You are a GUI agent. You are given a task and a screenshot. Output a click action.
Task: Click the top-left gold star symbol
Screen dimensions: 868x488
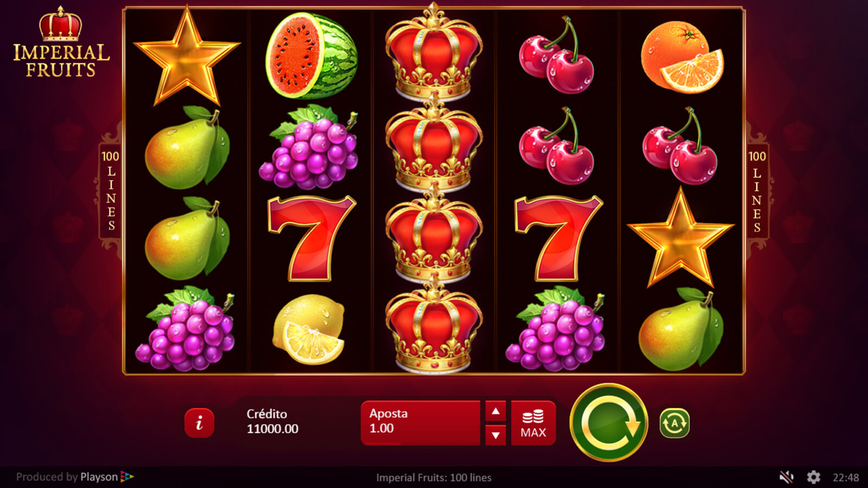[x=187, y=56]
